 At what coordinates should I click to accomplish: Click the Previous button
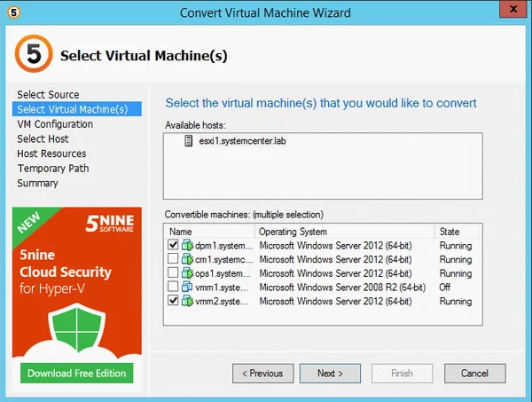263,374
